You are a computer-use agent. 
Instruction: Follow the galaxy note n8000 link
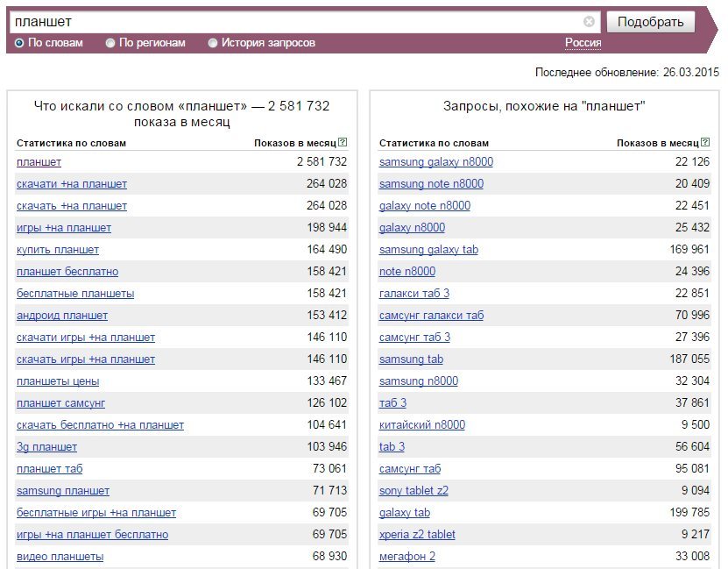pos(425,206)
